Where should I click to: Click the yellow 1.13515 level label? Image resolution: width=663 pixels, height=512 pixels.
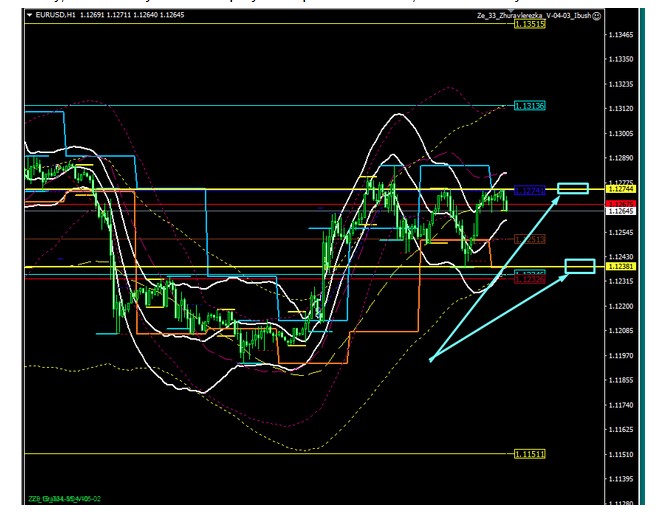(x=529, y=24)
